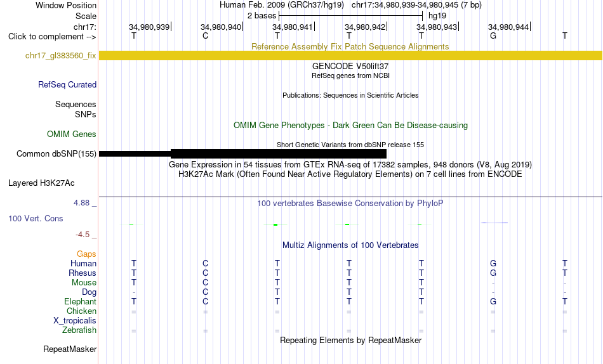The image size is (603, 364).
Task: Select the Zebrafish species row label
Action: [79, 330]
